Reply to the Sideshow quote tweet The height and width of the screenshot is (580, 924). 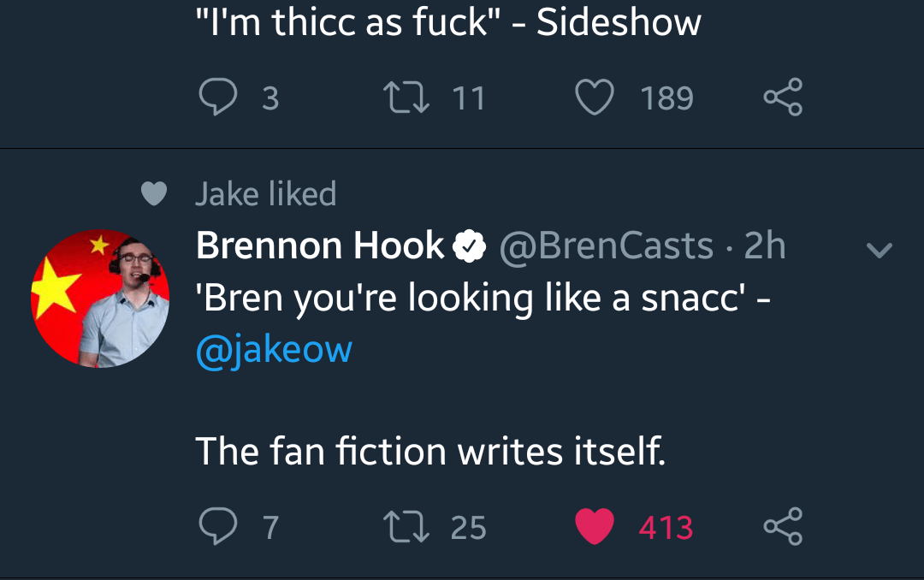tap(217, 98)
